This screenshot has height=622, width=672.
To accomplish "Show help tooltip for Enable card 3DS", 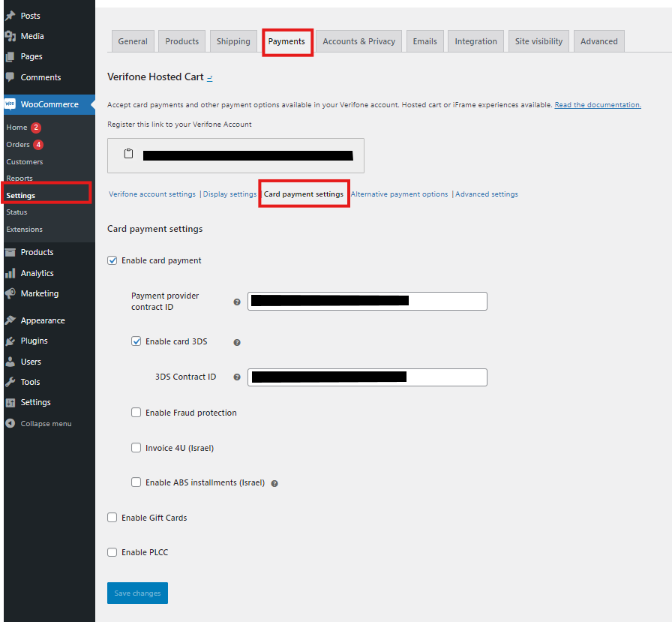I will tap(237, 342).
